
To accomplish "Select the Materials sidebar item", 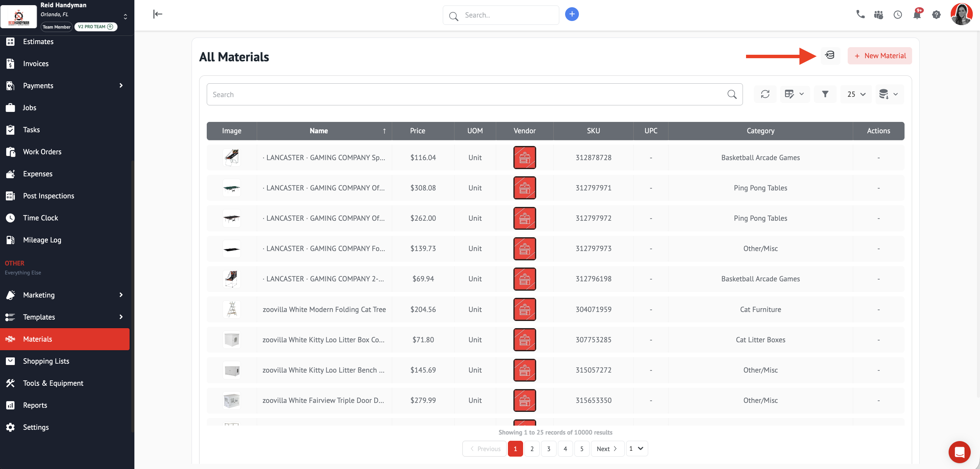I will point(65,339).
